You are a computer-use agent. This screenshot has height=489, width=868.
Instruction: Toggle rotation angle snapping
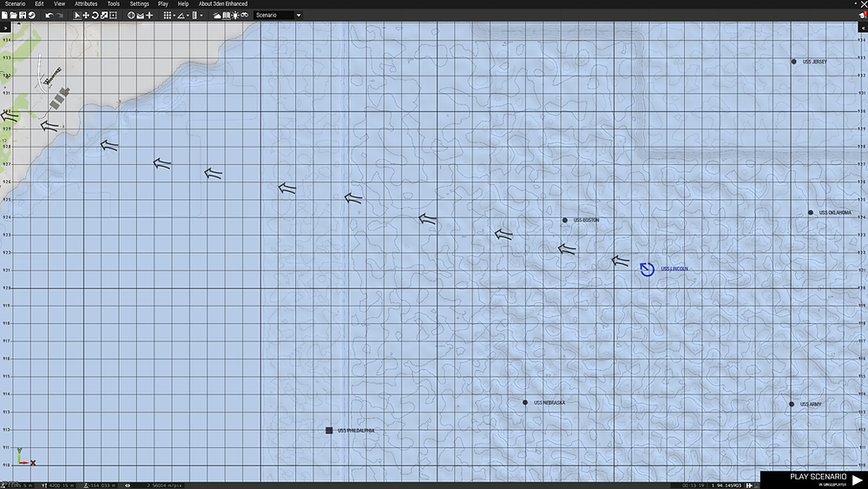click(181, 16)
